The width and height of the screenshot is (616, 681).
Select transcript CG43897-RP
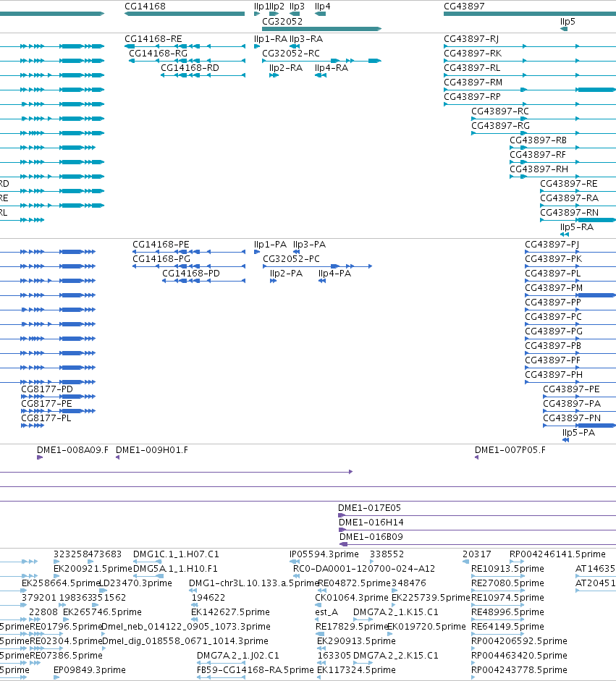(x=472, y=96)
